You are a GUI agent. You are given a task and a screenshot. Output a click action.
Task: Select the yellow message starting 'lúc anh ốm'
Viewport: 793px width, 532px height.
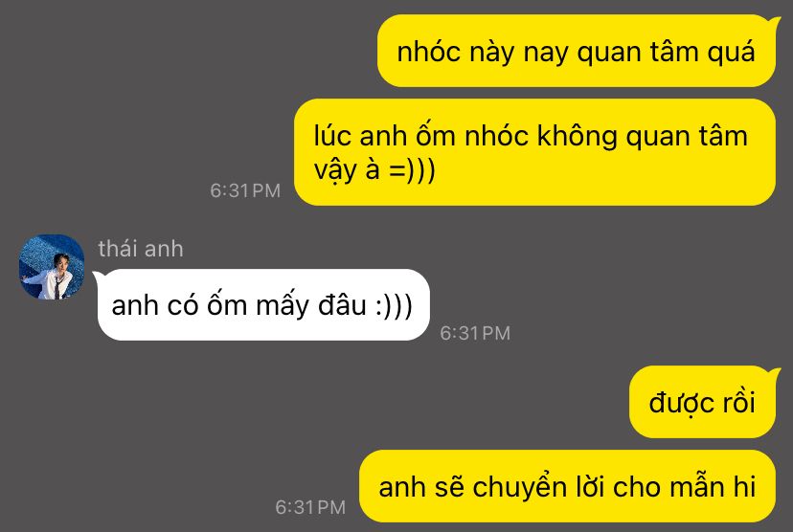click(534, 152)
